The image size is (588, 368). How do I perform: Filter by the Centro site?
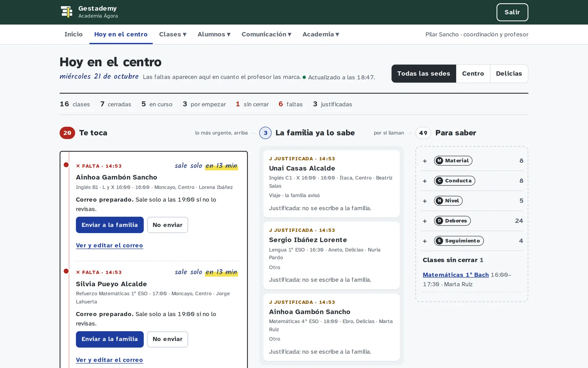(x=473, y=74)
